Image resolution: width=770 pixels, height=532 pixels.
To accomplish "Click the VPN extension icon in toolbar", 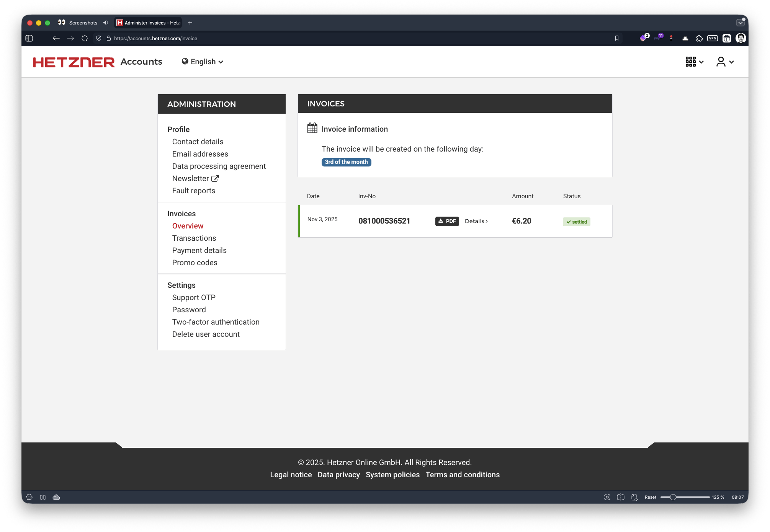I will (712, 38).
